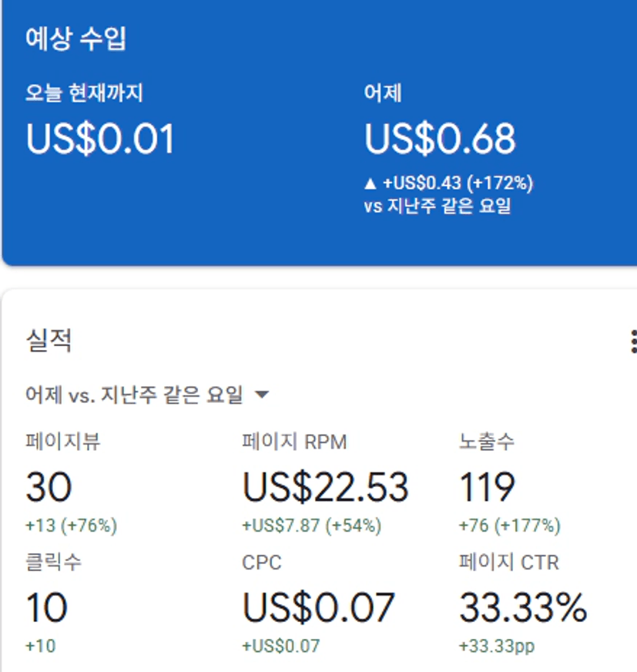Viewport: 637px width, 672px height.
Task: Select today's earnings value US$0.01
Action: 101,139
